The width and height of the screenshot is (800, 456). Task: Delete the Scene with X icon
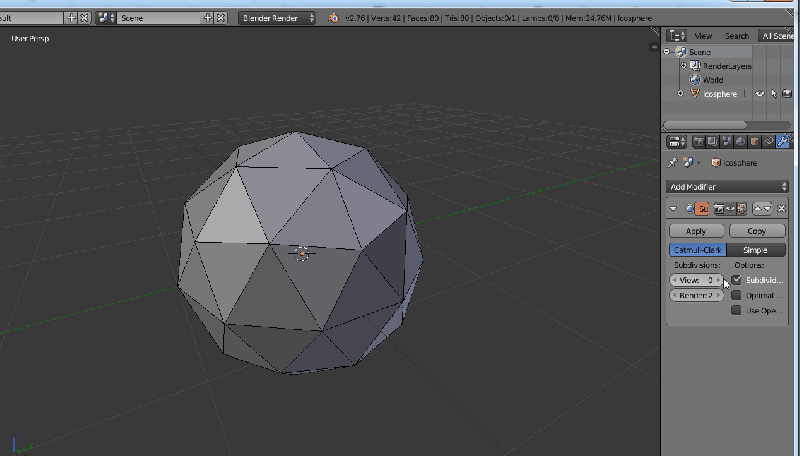click(220, 18)
